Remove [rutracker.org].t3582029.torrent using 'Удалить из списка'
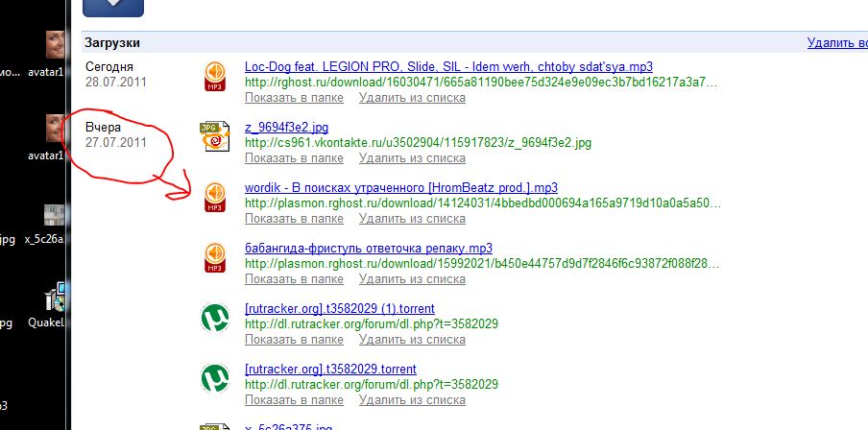 coord(412,399)
